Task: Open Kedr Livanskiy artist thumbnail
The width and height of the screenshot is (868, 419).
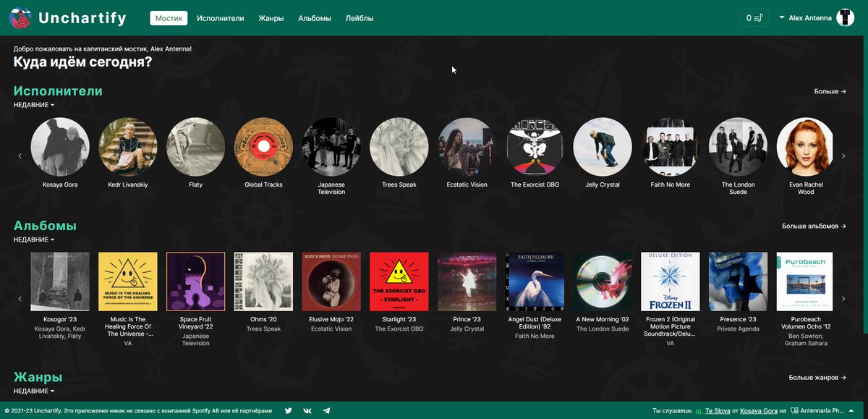Action: point(128,147)
